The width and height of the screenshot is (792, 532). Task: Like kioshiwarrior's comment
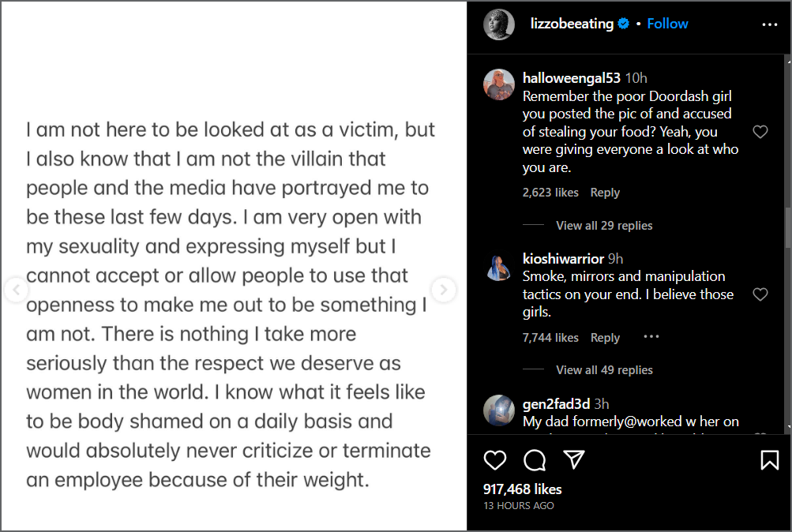tap(760, 294)
